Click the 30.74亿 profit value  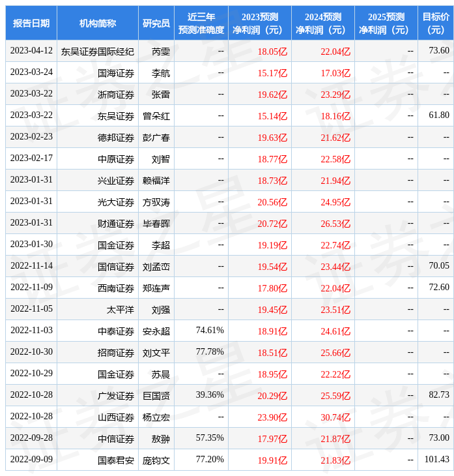(335, 418)
